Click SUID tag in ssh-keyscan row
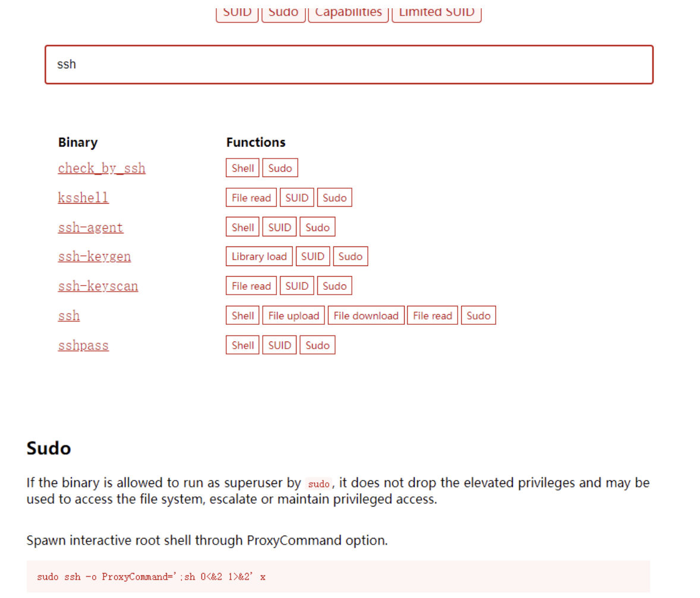Viewport: 700px width, 598px height. pos(297,286)
